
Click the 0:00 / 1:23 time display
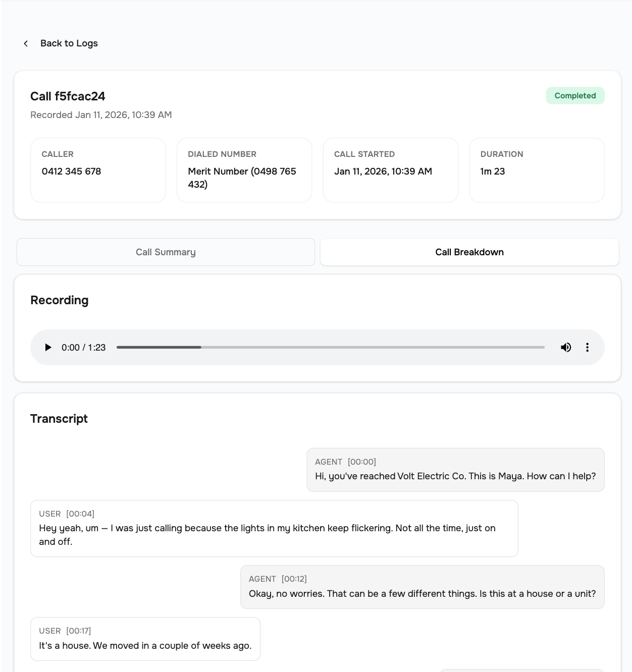(83, 348)
